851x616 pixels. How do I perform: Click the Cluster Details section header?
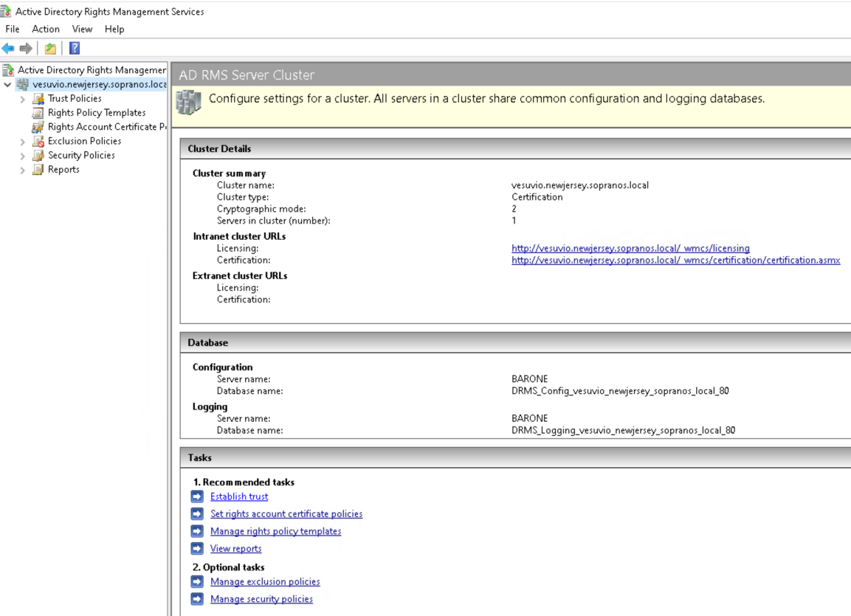[515, 148]
